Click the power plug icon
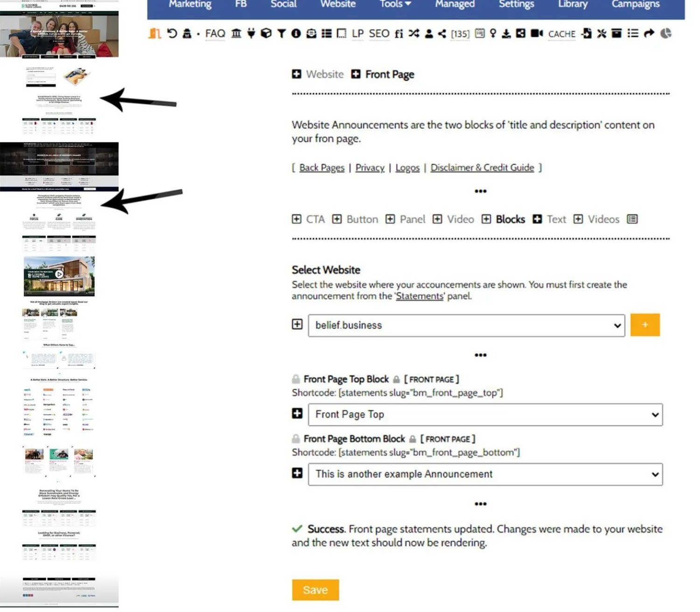Image resolution: width=700 pixels, height=612 pixels. point(251,34)
